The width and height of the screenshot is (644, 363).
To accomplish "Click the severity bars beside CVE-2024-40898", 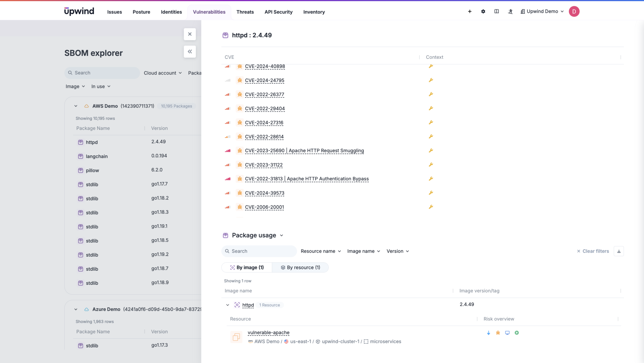I will [228, 66].
